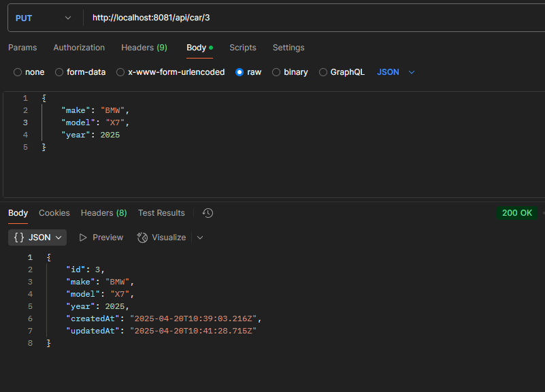Open the response history clock icon

[208, 213]
